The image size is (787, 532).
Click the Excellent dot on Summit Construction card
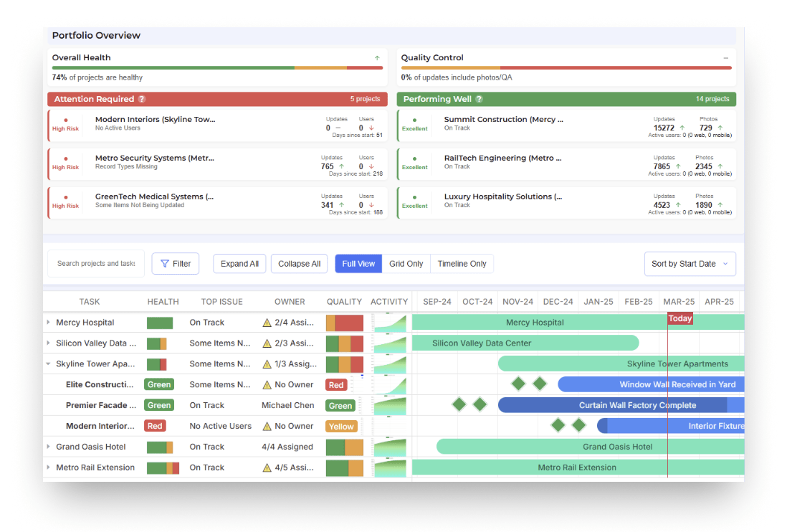tap(414, 120)
